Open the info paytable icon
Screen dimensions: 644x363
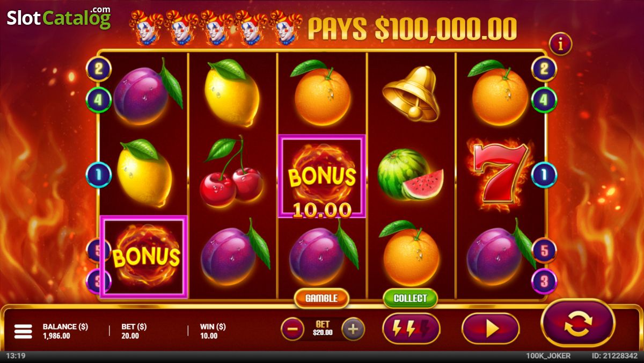pyautogui.click(x=561, y=45)
